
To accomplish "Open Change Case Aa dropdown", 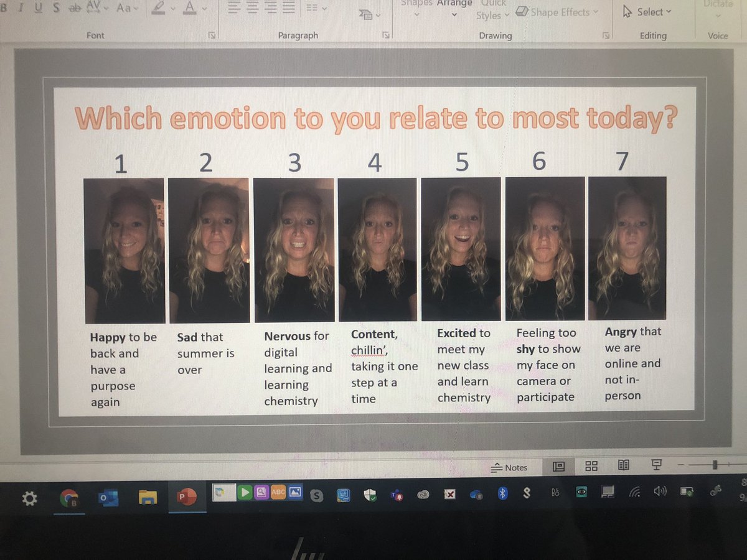I will pos(128,8).
